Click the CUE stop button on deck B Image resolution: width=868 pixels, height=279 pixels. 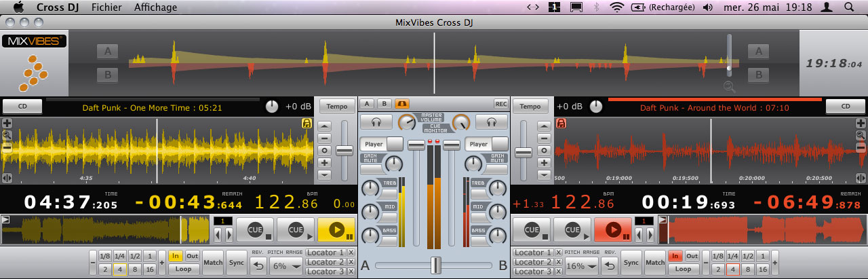[x=532, y=229]
